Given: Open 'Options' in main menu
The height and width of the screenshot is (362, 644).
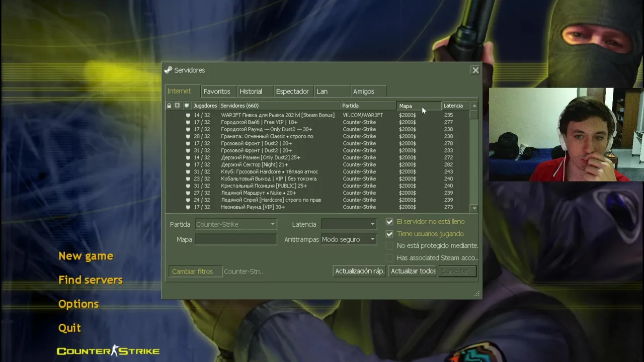Looking at the screenshot, I should coord(78,304).
